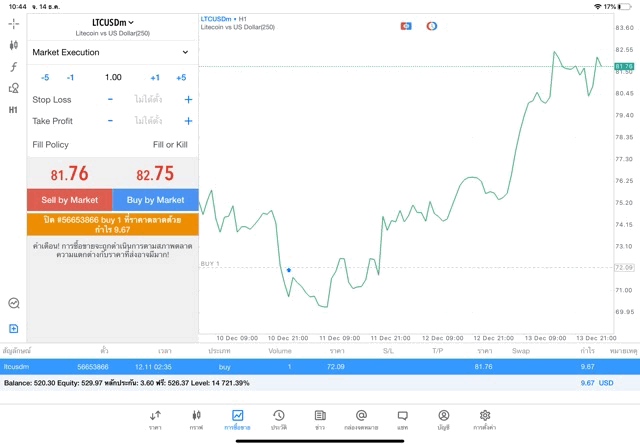Image resolution: width=640 pixels, height=447 pixels.
Task: Expand the Market Execution order type menu
Action: 113,52
